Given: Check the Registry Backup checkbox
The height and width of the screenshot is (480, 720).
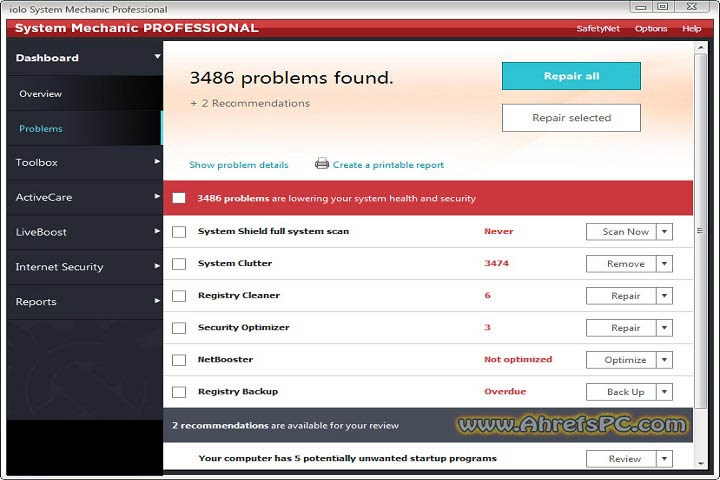Looking at the screenshot, I should tap(179, 392).
